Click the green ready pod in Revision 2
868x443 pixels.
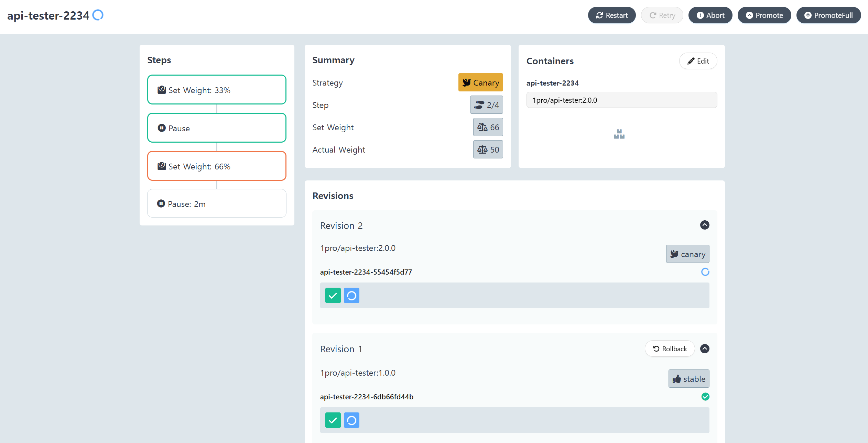[x=333, y=296]
